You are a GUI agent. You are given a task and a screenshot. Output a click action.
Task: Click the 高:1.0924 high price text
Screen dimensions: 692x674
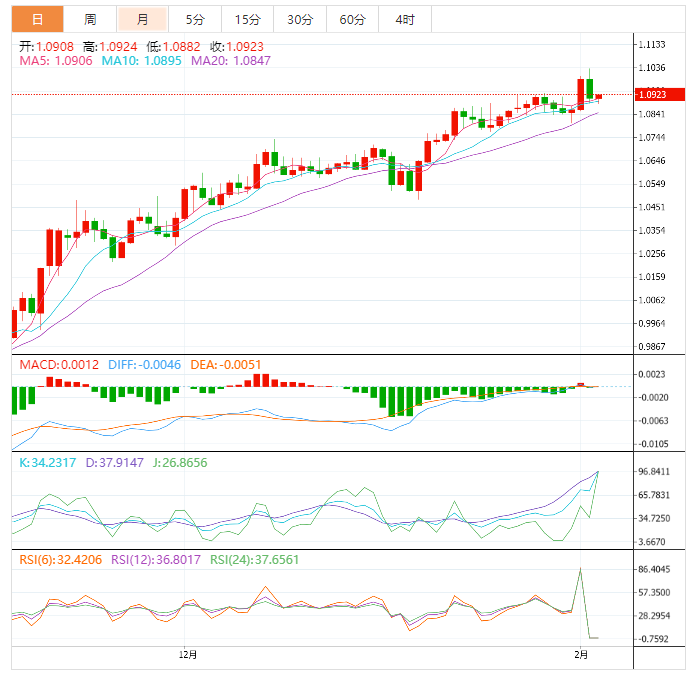point(110,46)
